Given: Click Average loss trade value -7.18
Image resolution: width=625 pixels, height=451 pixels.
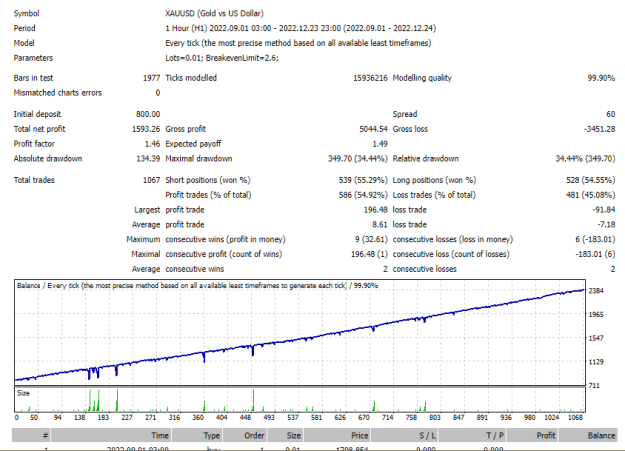Looking at the screenshot, I should [606, 225].
